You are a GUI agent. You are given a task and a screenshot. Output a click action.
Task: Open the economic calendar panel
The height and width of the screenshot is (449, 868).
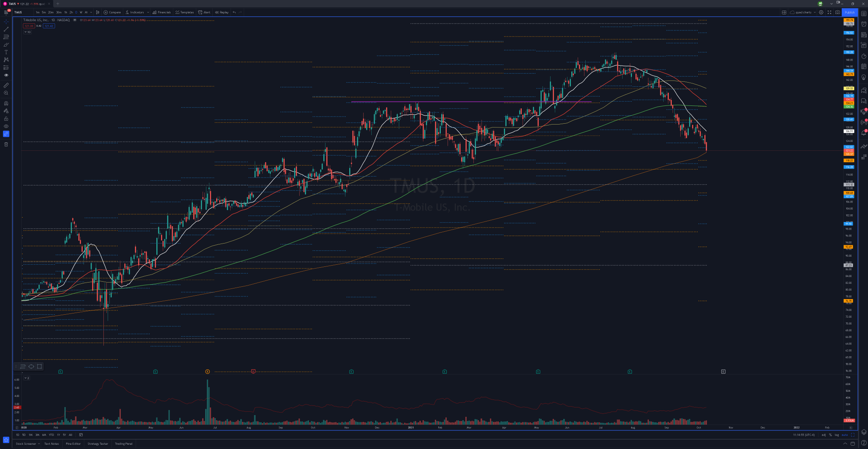pyautogui.click(x=864, y=67)
